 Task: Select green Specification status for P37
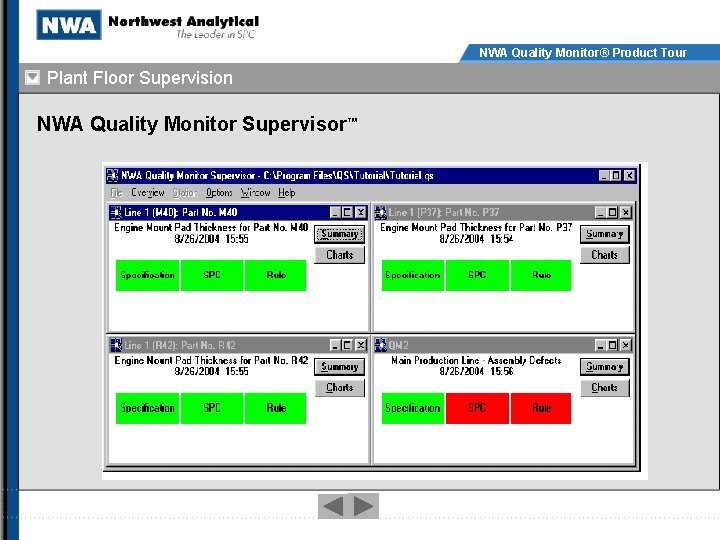(x=413, y=276)
